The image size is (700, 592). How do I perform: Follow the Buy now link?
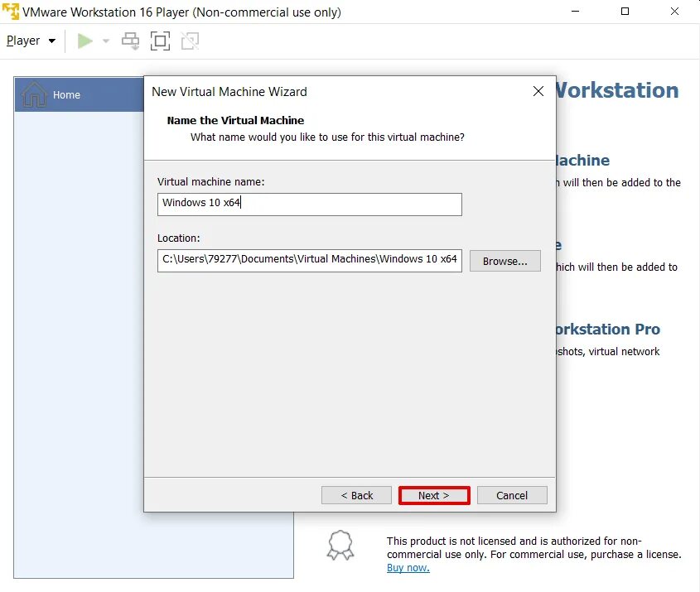(408, 567)
